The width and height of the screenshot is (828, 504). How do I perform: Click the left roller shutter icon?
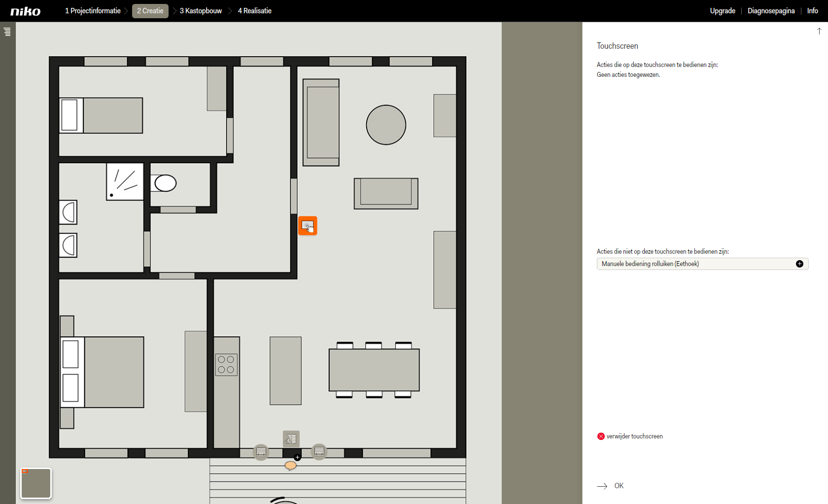point(261,451)
